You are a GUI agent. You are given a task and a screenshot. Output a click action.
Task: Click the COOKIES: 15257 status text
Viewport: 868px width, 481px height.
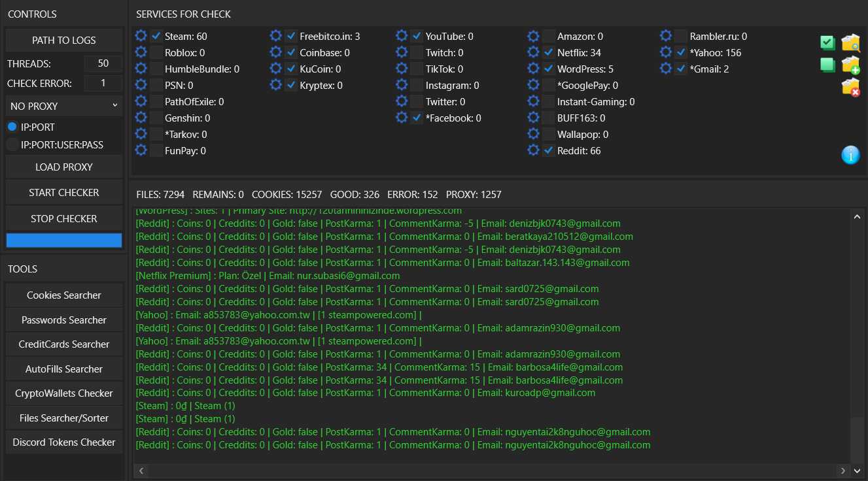pyautogui.click(x=286, y=195)
